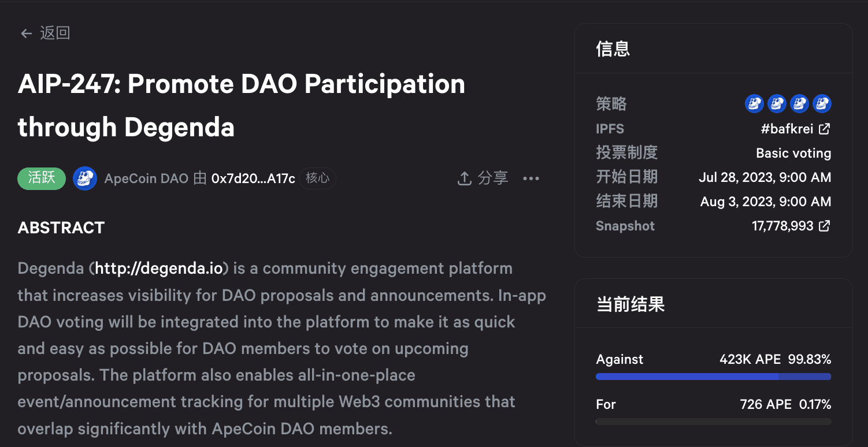
Task: Click the 0x7d20...A17c author address
Action: tap(253, 178)
